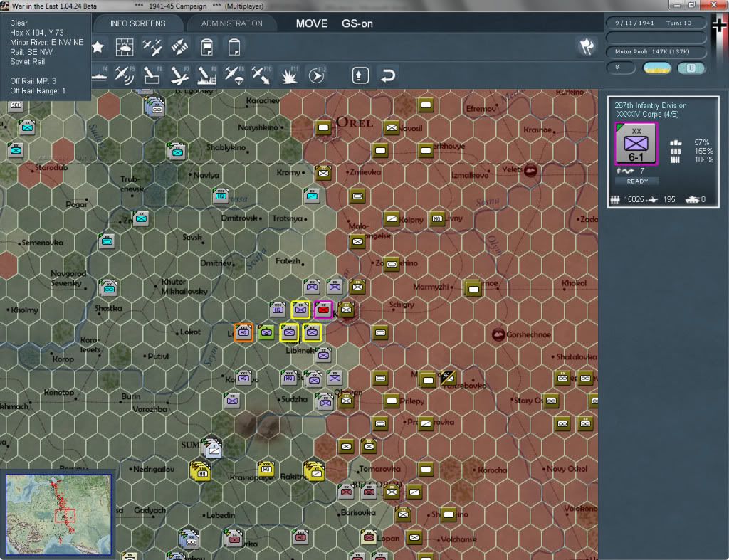
Task: Select the F8 bomb city mode icon
Action: coord(207,75)
